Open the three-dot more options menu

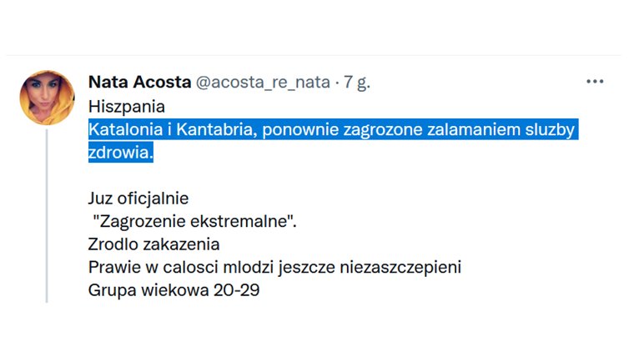pyautogui.click(x=595, y=82)
